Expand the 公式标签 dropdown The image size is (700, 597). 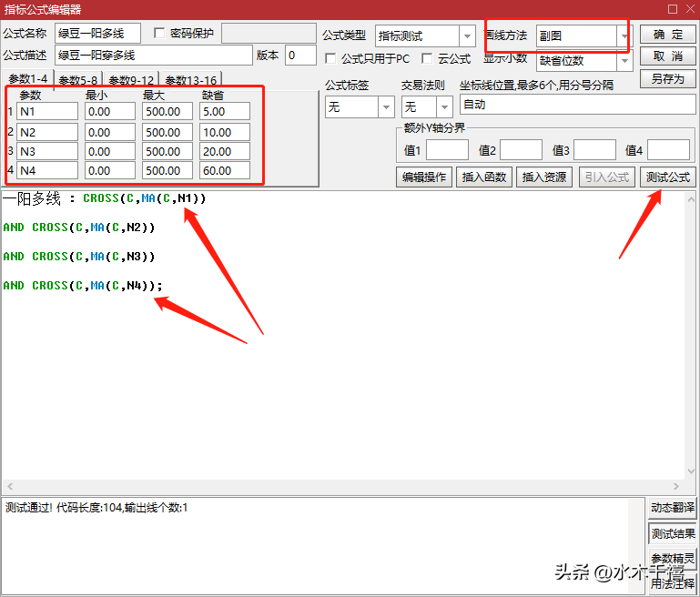386,106
